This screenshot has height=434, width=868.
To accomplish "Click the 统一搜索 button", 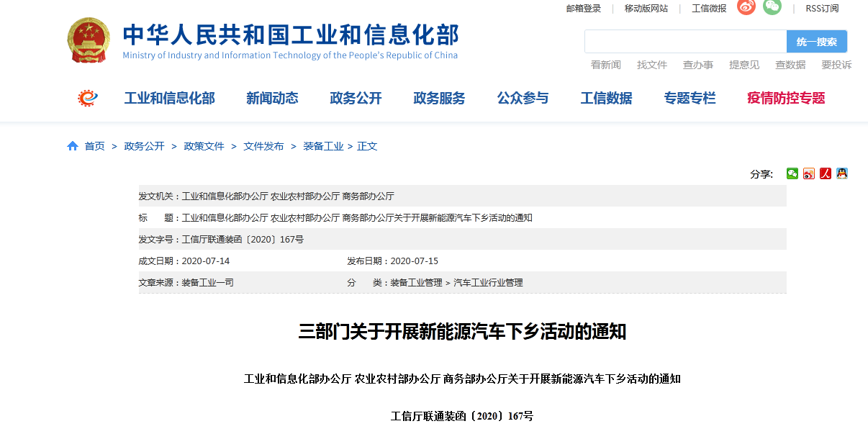I will (817, 42).
